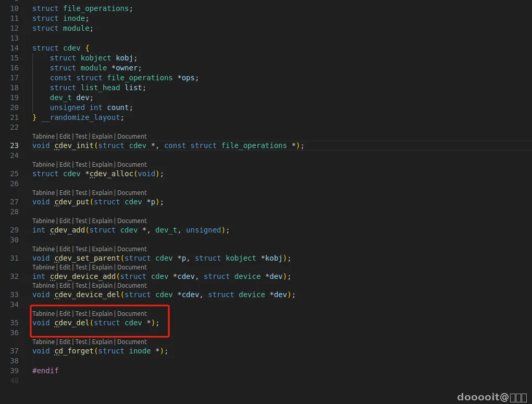Click Tabnine lens above cdev_alloc

(43, 164)
